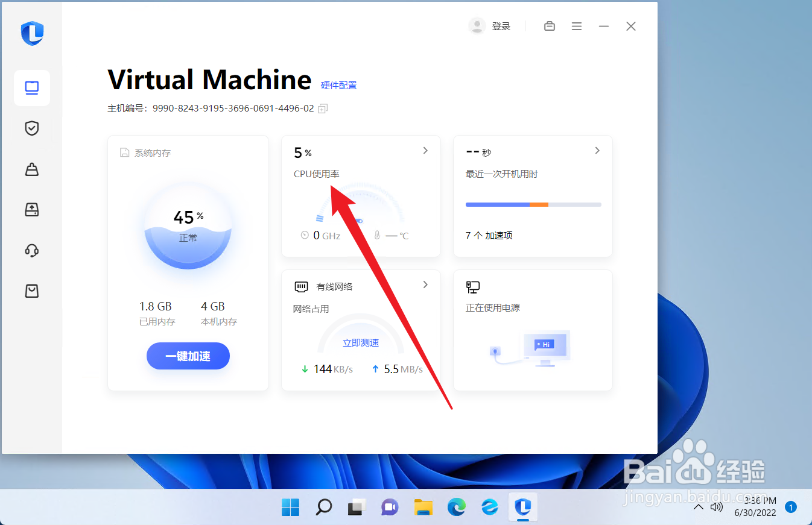
Task: Click the green download speed arrow
Action: pyautogui.click(x=305, y=368)
